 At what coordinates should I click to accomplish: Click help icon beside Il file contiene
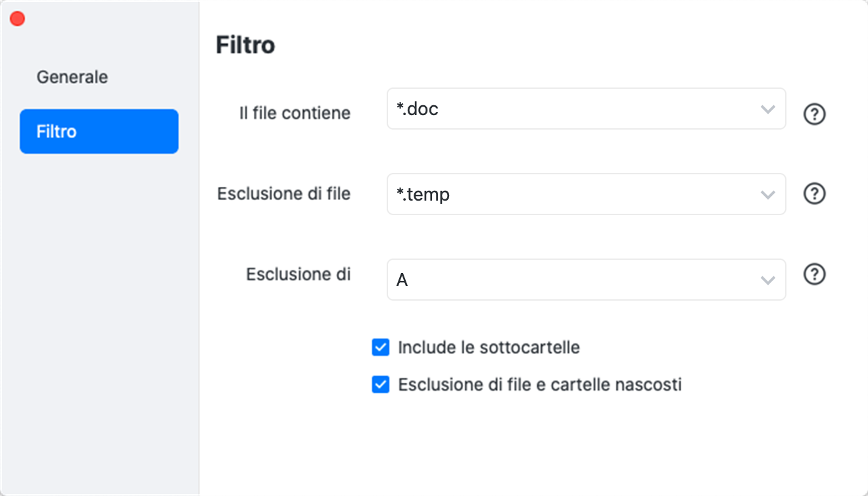(814, 114)
